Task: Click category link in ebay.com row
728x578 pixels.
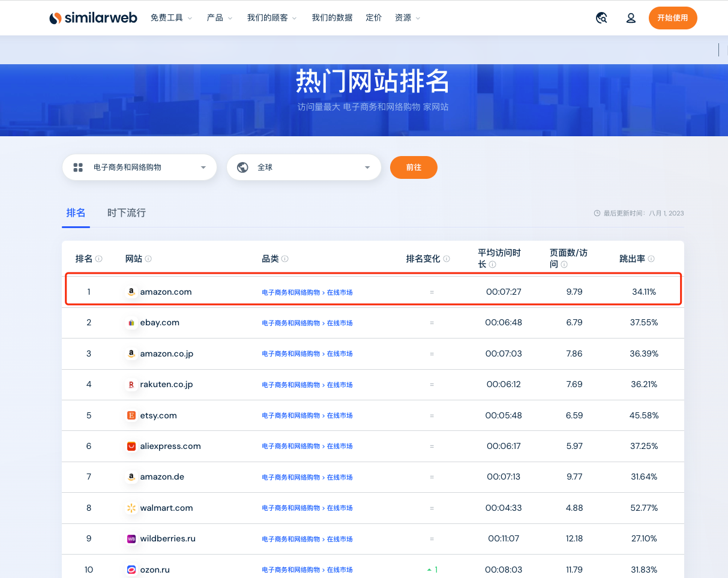Action: click(x=307, y=323)
